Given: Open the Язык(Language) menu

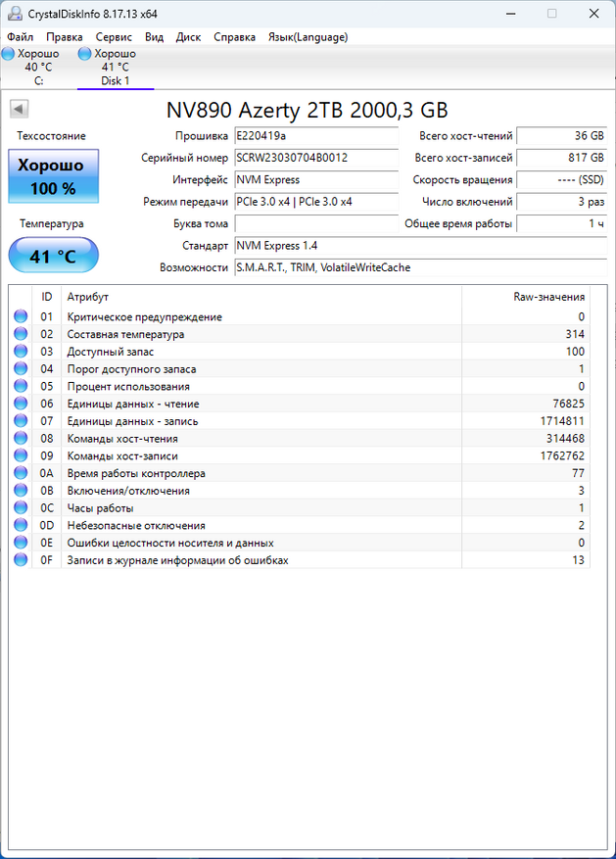Looking at the screenshot, I should coord(308,37).
